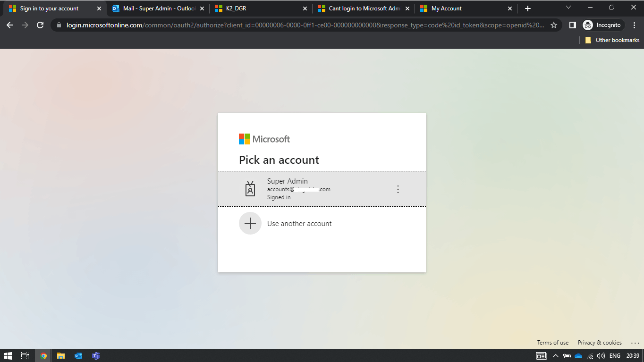Screen dimensions: 644x362
Task: Click the plus icon for another account
Action: 250,223
